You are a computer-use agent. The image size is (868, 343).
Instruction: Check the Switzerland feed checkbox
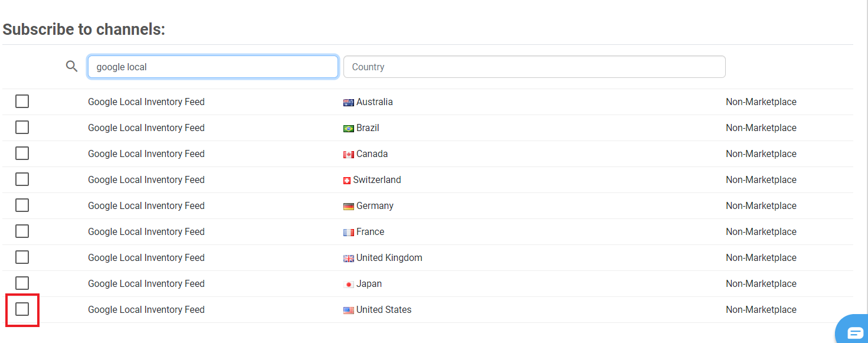(x=22, y=179)
